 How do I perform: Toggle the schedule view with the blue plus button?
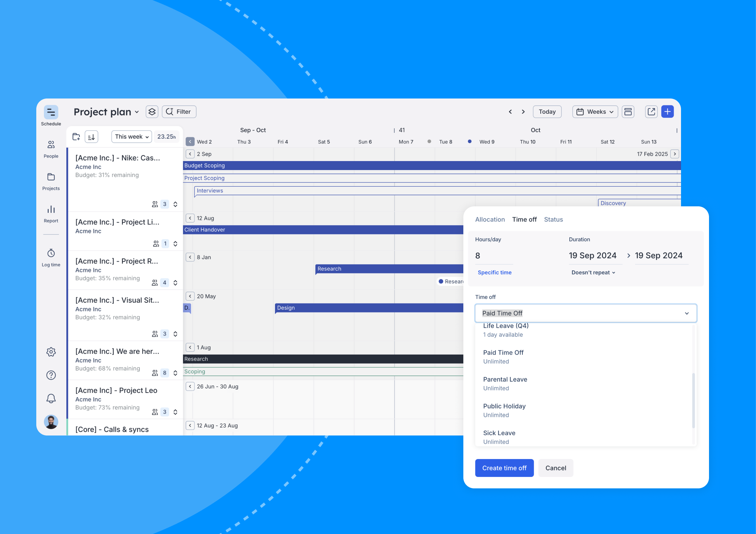click(667, 111)
